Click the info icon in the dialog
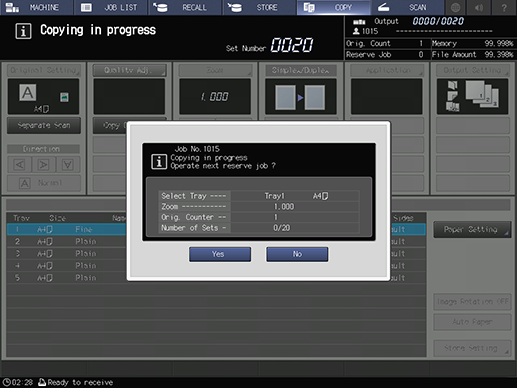The image size is (517, 388). pyautogui.click(x=159, y=162)
